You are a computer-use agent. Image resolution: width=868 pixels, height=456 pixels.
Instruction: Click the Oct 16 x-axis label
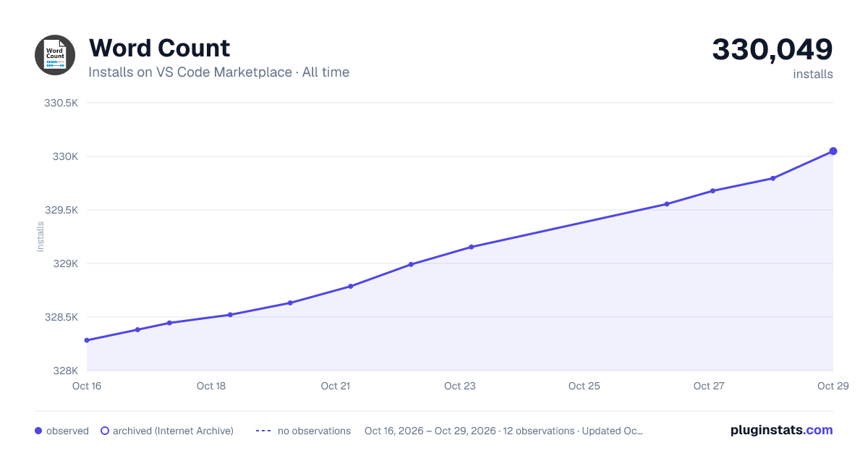point(87,386)
